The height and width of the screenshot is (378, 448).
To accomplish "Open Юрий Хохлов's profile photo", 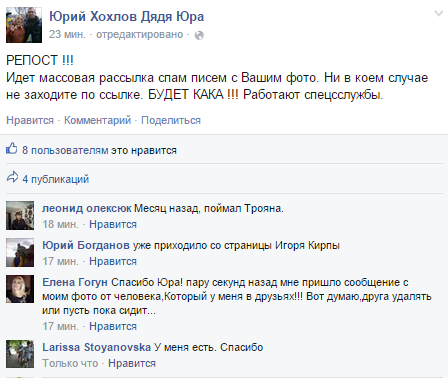I will coord(24,25).
